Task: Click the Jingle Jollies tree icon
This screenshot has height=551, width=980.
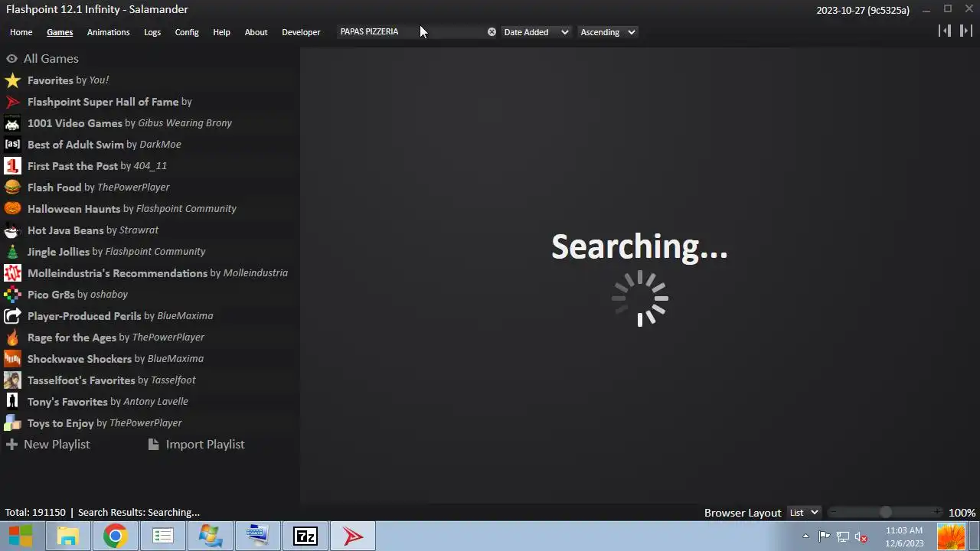Action: (12, 252)
